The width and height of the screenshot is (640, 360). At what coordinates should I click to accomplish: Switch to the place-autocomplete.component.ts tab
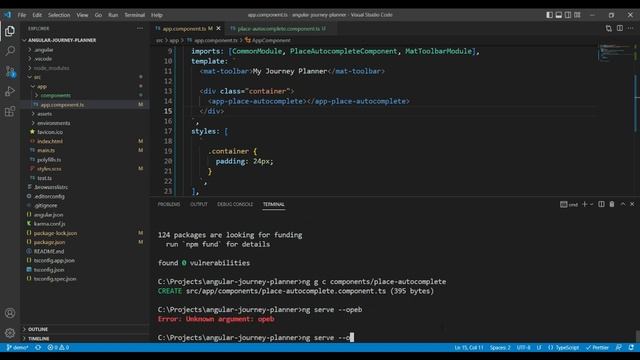click(279, 29)
